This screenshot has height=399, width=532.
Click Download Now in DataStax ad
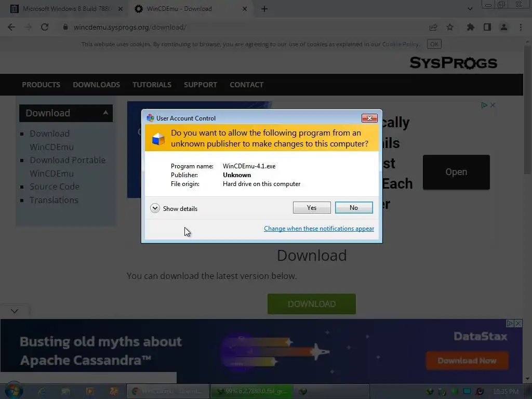pyautogui.click(x=467, y=361)
